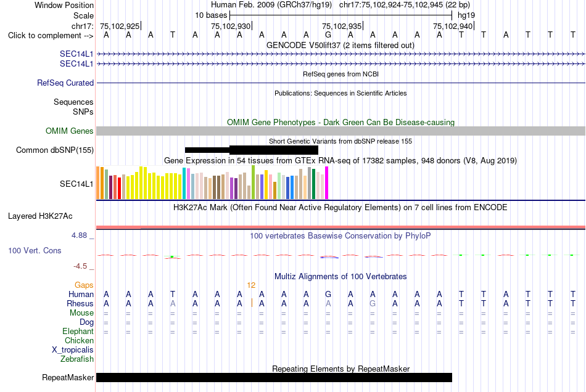Open the 'OMIM Genes' track label
The width and height of the screenshot is (586, 392).
point(70,131)
